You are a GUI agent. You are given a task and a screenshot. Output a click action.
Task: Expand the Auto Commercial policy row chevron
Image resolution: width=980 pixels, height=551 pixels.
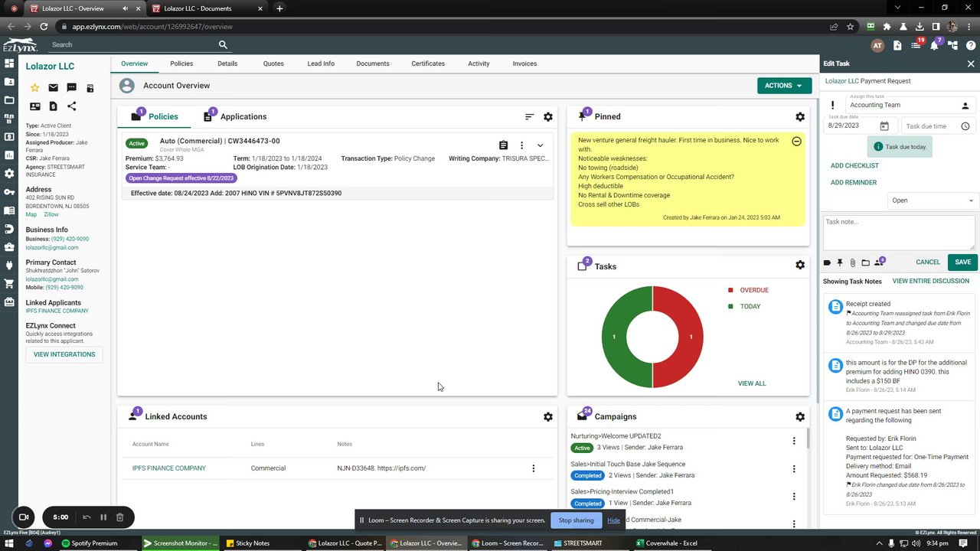pos(540,145)
